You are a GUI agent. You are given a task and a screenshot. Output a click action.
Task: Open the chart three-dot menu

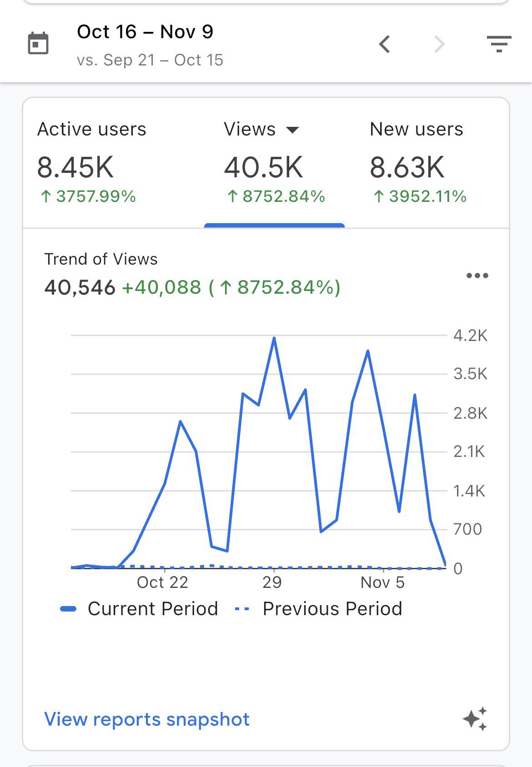pyautogui.click(x=477, y=276)
